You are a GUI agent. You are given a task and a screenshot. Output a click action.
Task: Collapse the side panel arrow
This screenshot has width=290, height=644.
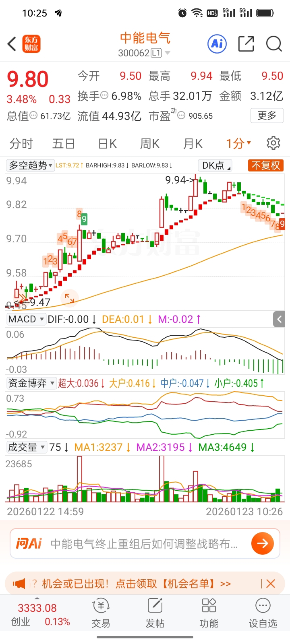tap(279, 320)
